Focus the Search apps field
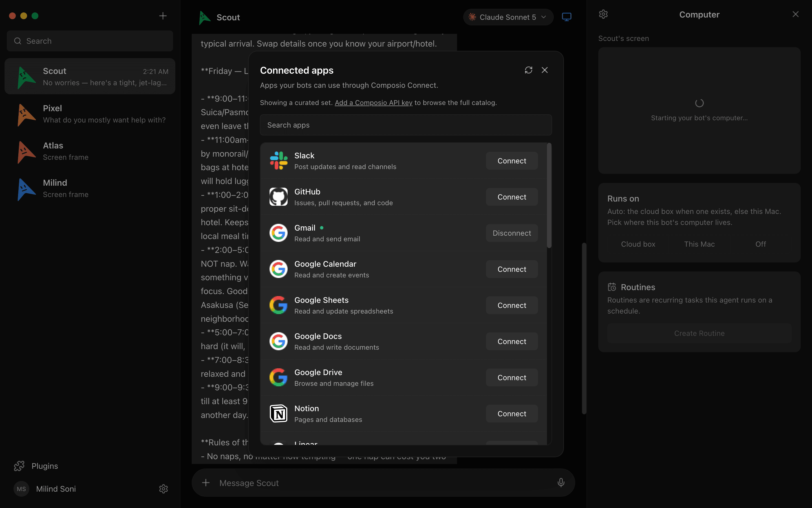The image size is (812, 508). tap(406, 125)
